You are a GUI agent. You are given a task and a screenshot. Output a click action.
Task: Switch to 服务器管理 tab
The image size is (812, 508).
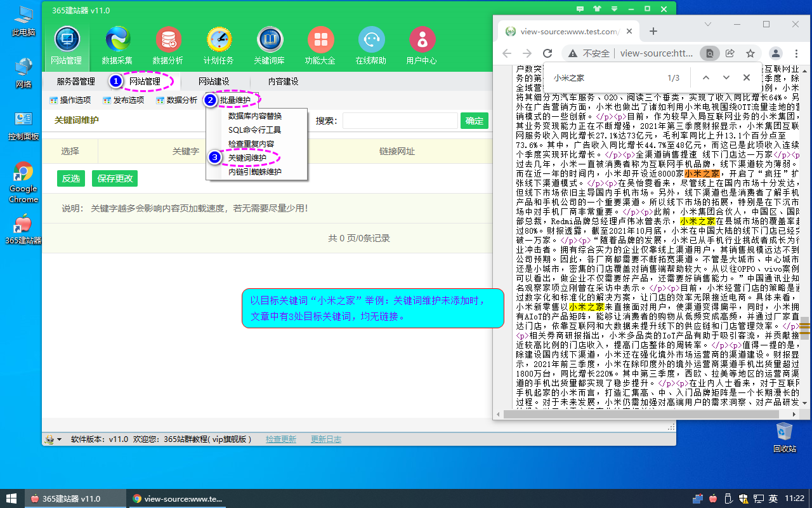tap(76, 81)
